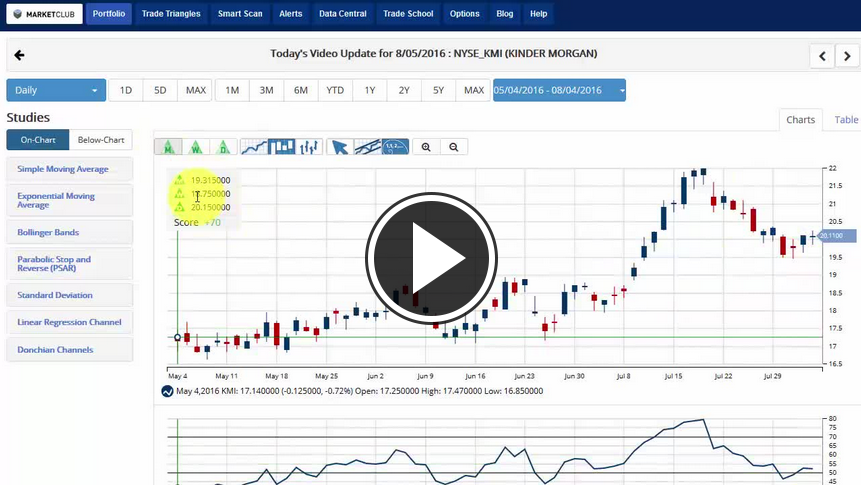Screen dimensions: 861x485
Task: Open the Portfolio menu
Action: point(109,14)
